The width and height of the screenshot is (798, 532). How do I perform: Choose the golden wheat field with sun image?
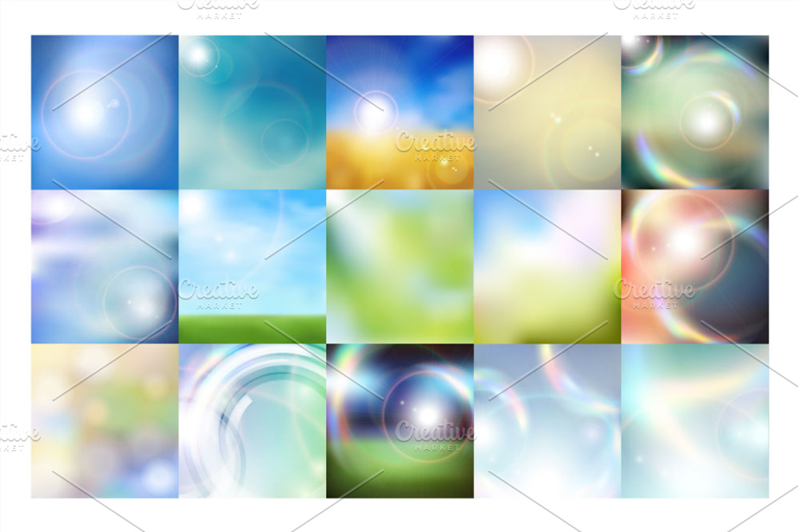(x=400, y=112)
